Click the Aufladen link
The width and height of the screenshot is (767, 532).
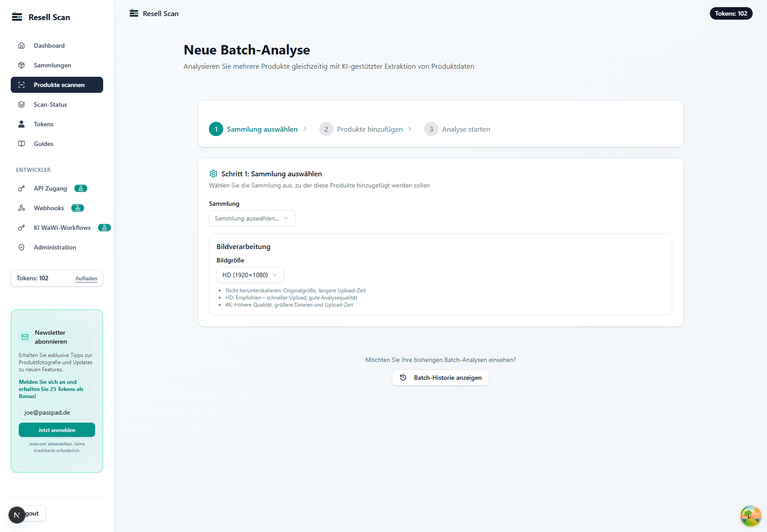86,278
